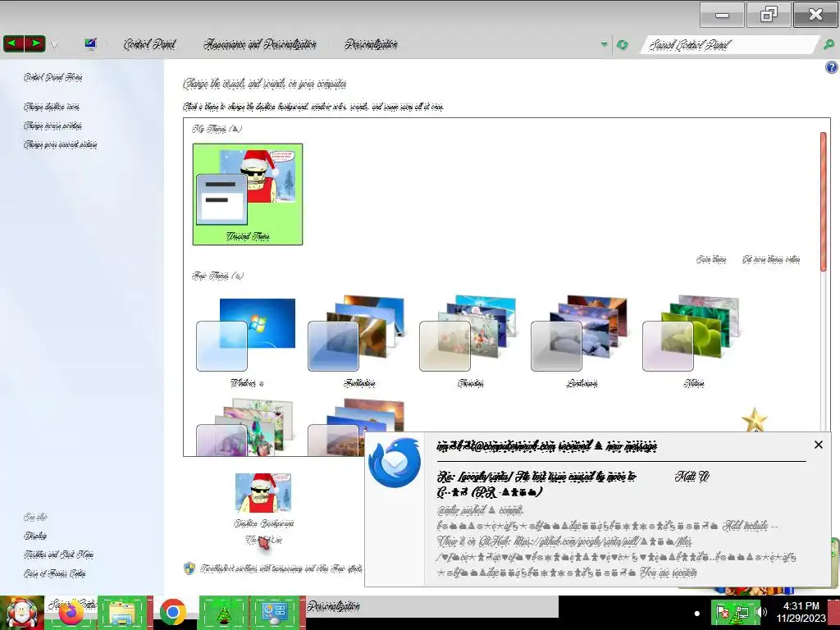Viewport: 840px width, 630px height.
Task: Open Change desktop icons
Action: point(52,107)
